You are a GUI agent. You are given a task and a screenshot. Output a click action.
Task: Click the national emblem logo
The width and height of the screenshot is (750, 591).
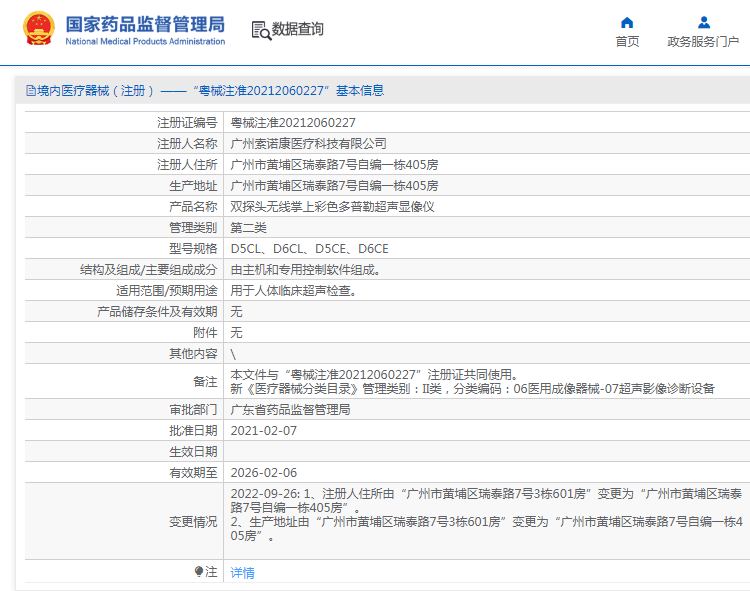pyautogui.click(x=39, y=30)
